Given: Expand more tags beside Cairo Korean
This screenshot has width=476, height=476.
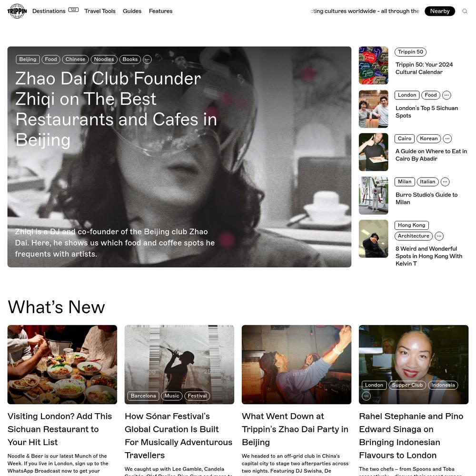Looking at the screenshot, I should pyautogui.click(x=447, y=139).
